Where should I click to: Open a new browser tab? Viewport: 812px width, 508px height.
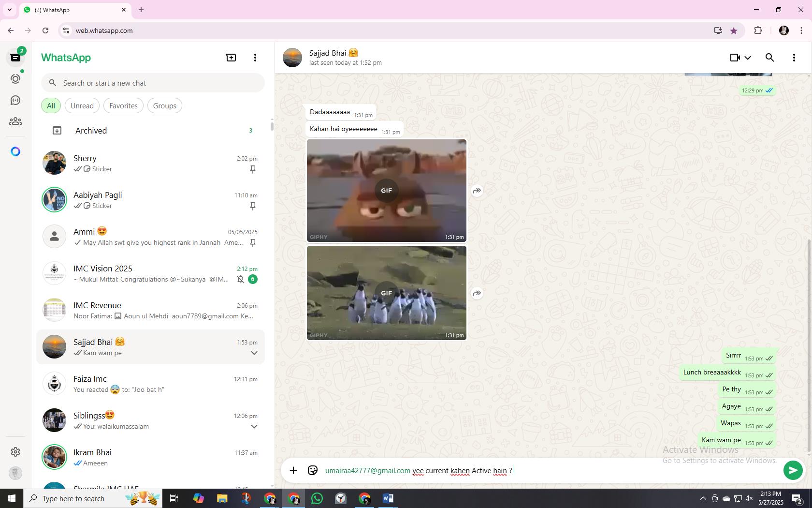point(141,10)
